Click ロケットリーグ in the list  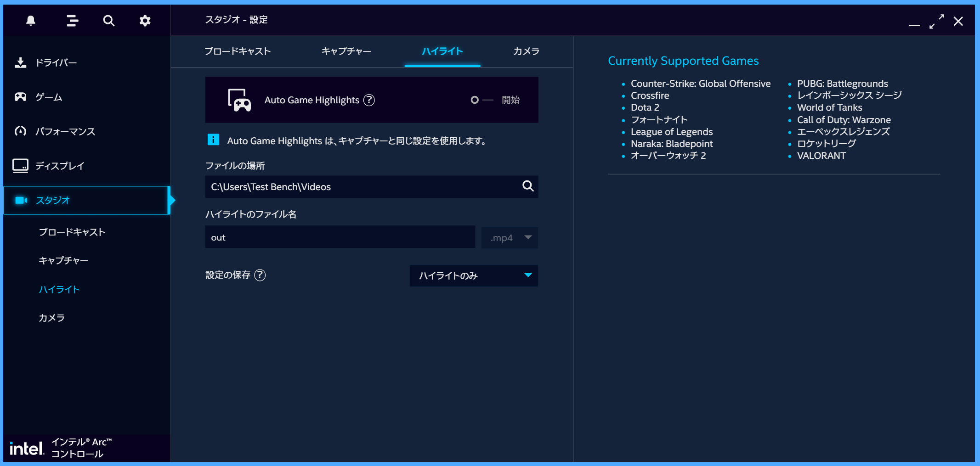coord(827,144)
